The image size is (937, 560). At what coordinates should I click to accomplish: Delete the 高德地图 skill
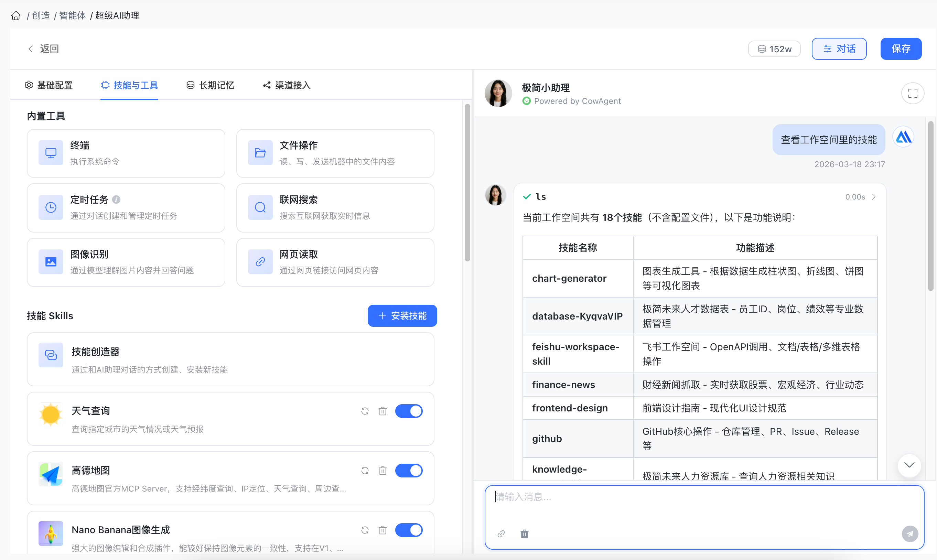383,470
